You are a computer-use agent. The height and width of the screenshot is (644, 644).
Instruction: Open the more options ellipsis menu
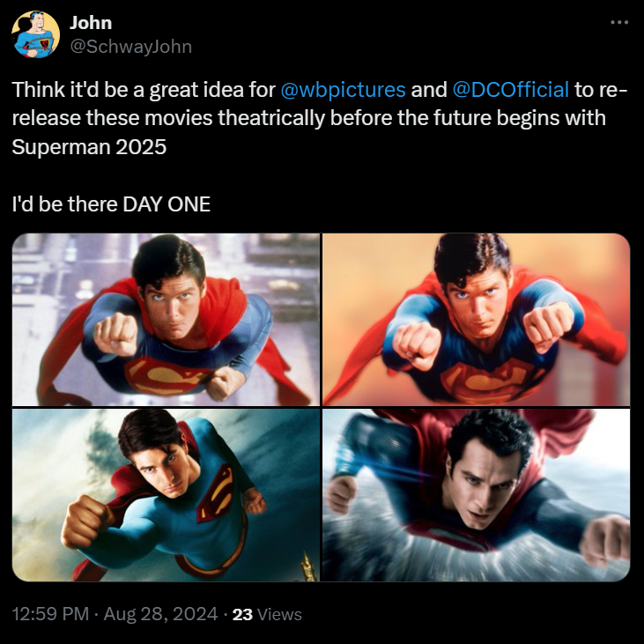(x=618, y=21)
